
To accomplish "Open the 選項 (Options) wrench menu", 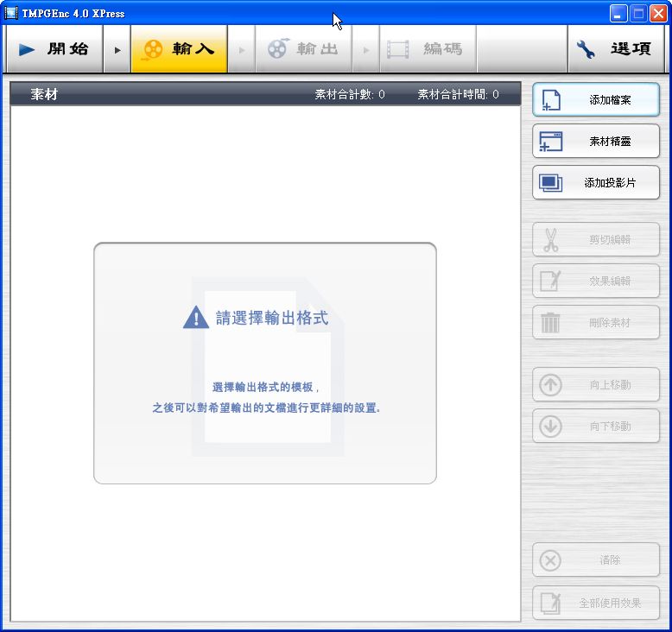I will tap(616, 49).
